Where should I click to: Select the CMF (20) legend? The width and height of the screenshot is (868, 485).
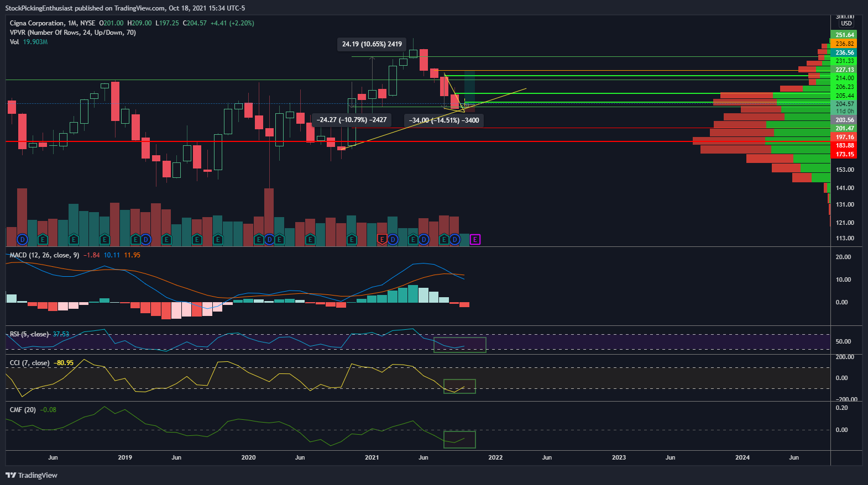[x=23, y=410]
